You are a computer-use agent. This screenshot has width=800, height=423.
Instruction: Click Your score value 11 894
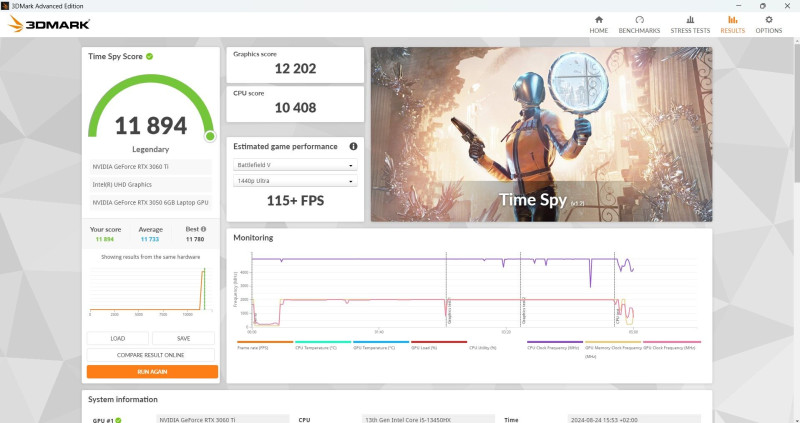click(x=105, y=239)
